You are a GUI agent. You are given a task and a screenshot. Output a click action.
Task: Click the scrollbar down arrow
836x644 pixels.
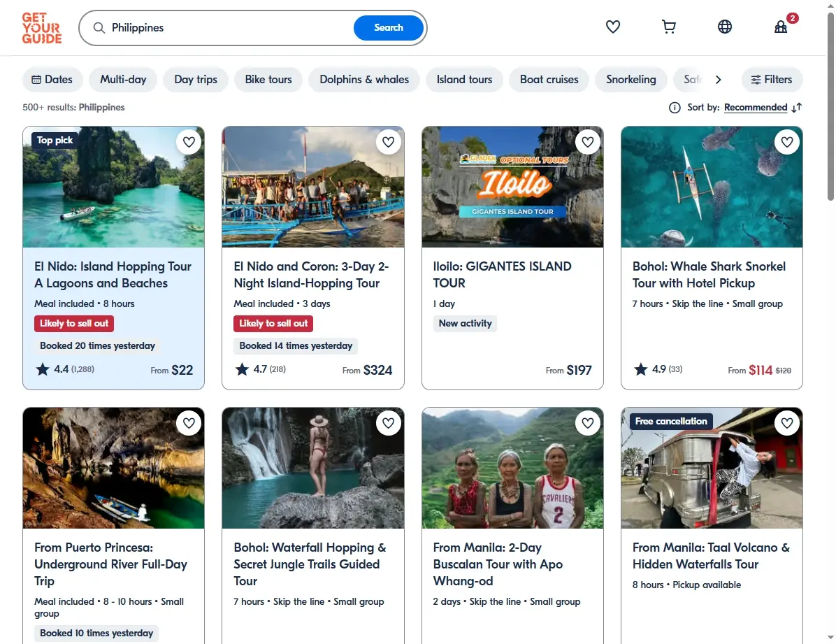830,638
